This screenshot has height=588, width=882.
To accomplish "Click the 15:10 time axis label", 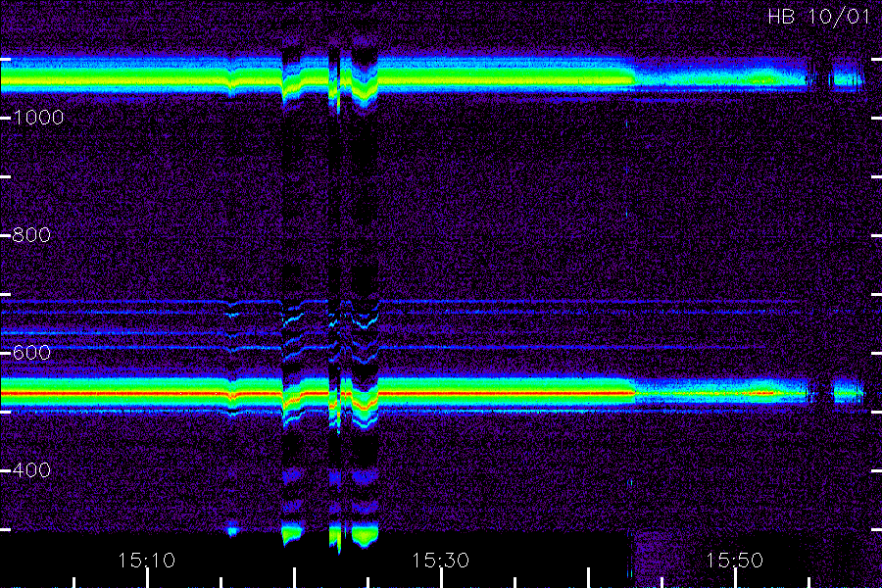I will point(146,561).
